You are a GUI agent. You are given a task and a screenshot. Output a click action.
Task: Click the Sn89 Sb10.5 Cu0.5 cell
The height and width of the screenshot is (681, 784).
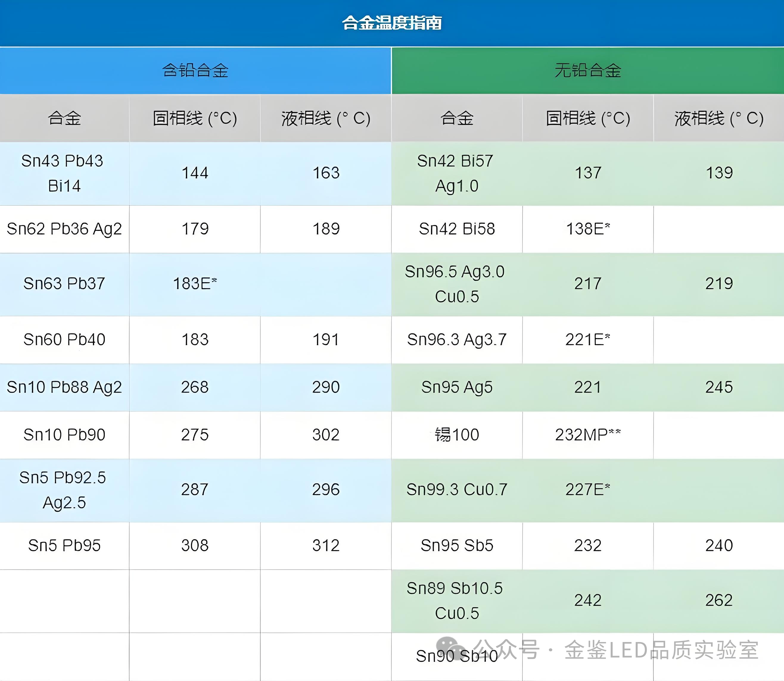(456, 600)
